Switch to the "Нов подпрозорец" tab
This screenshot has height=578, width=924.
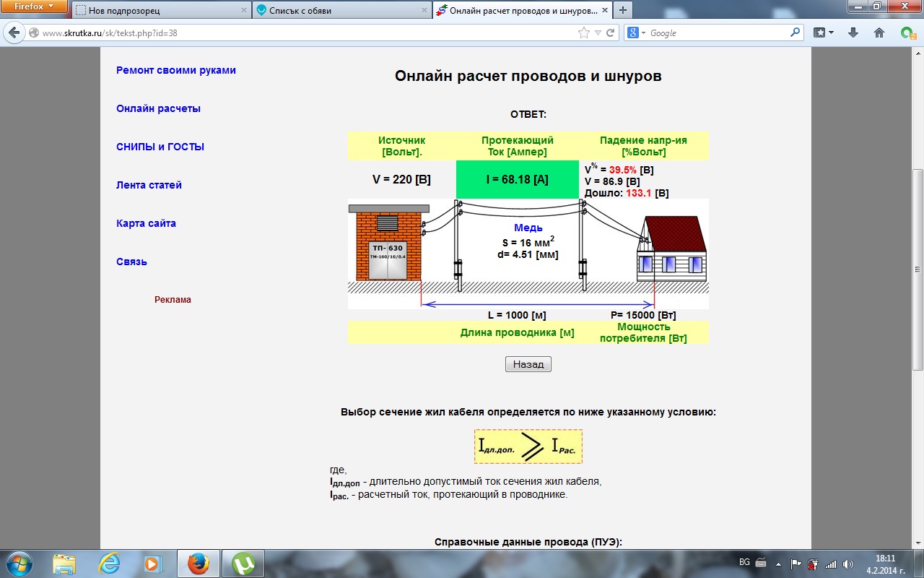click(x=159, y=11)
